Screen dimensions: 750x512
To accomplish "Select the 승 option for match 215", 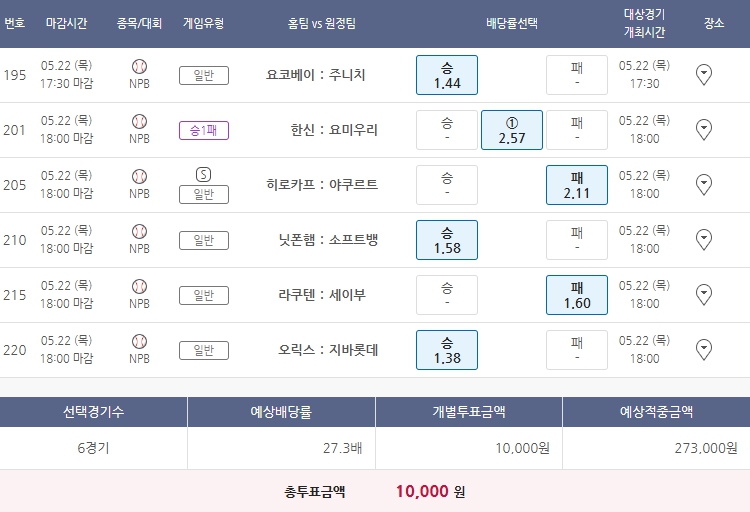I will (447, 295).
